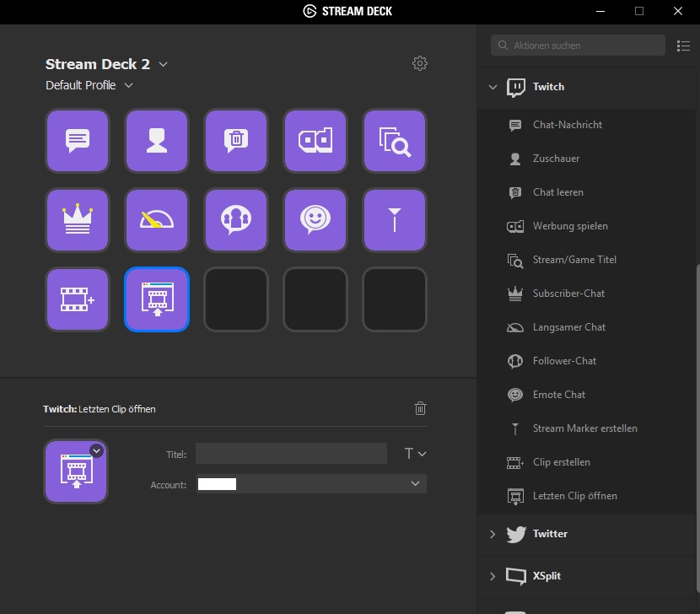
Task: Select the Create Clip key on the grid
Action: (x=78, y=299)
